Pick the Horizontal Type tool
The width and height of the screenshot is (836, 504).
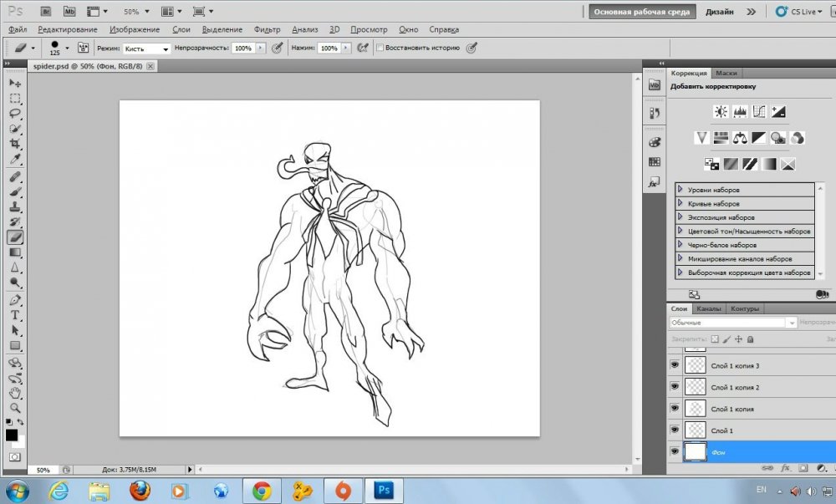[x=15, y=315]
